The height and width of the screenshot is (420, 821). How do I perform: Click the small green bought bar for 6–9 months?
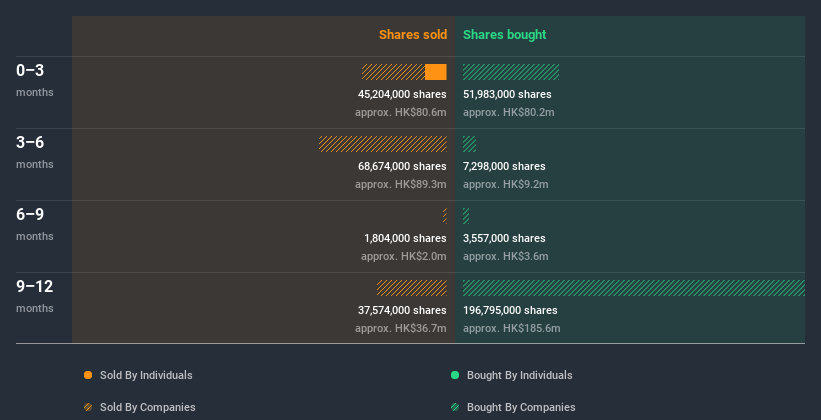[466, 216]
